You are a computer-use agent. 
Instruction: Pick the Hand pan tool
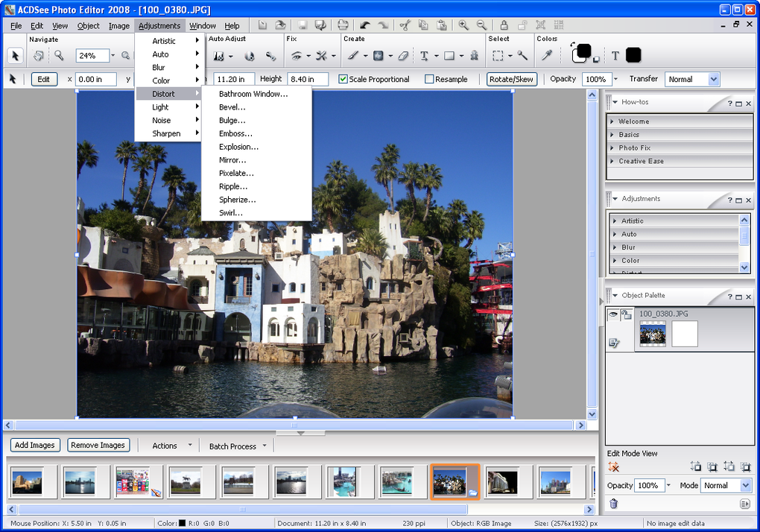tap(38, 56)
